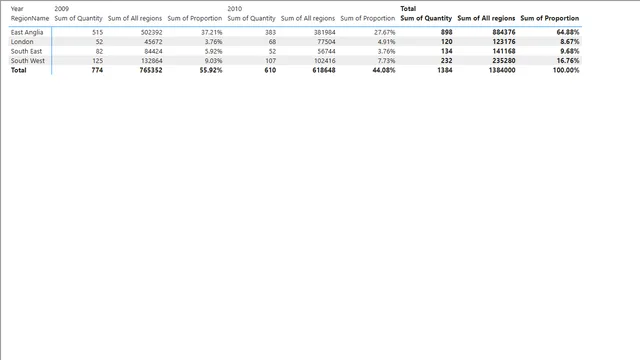Sort by Sum of All regions under 2009
The image size is (640, 360).
tap(135, 18)
